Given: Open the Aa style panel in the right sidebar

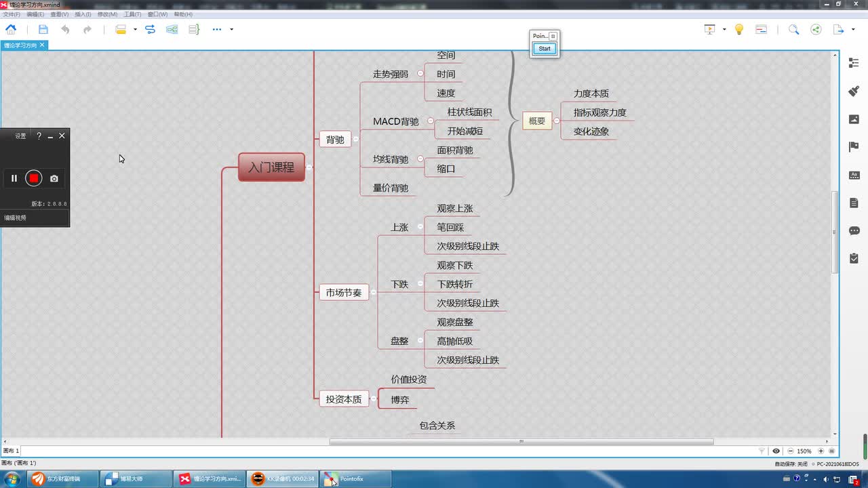Looking at the screenshot, I should [854, 175].
